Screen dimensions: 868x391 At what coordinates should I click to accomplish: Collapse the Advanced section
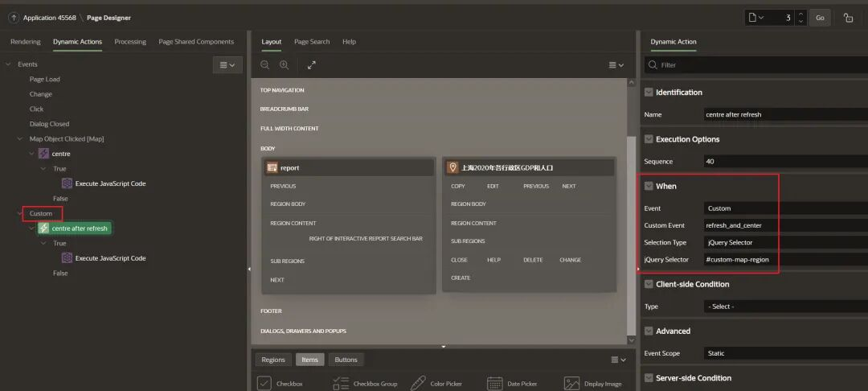pyautogui.click(x=649, y=331)
